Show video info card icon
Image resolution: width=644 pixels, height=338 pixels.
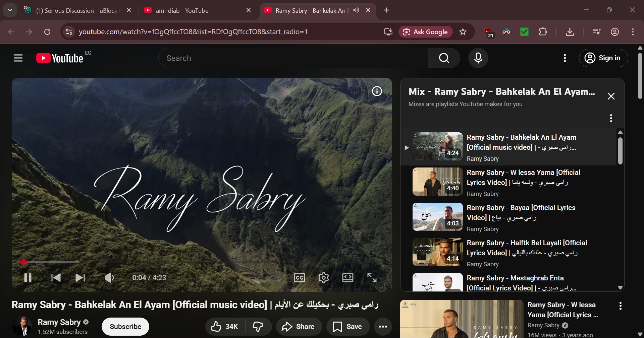377,91
